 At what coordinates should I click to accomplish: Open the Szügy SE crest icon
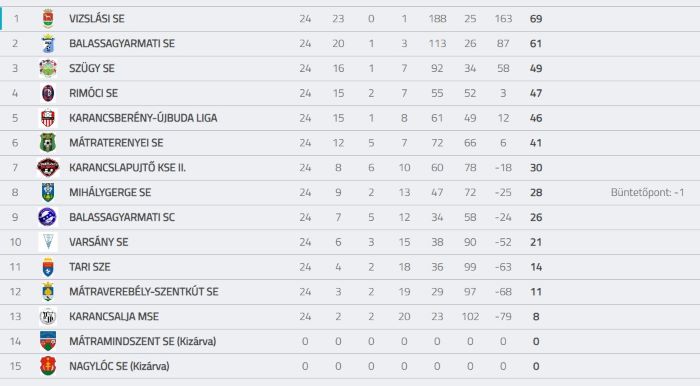[48, 68]
